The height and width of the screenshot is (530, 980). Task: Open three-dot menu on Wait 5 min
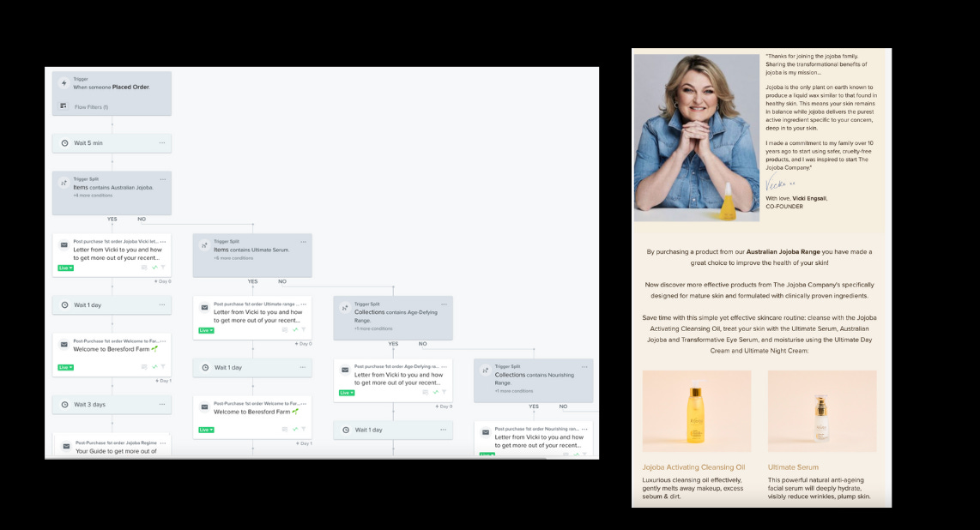click(162, 143)
